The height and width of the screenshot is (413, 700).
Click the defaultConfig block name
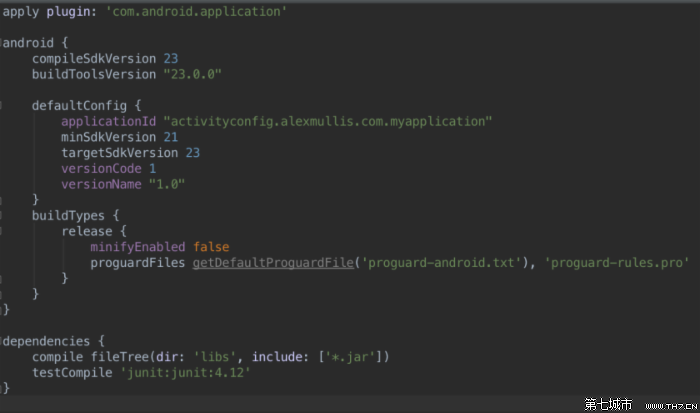pos(79,106)
